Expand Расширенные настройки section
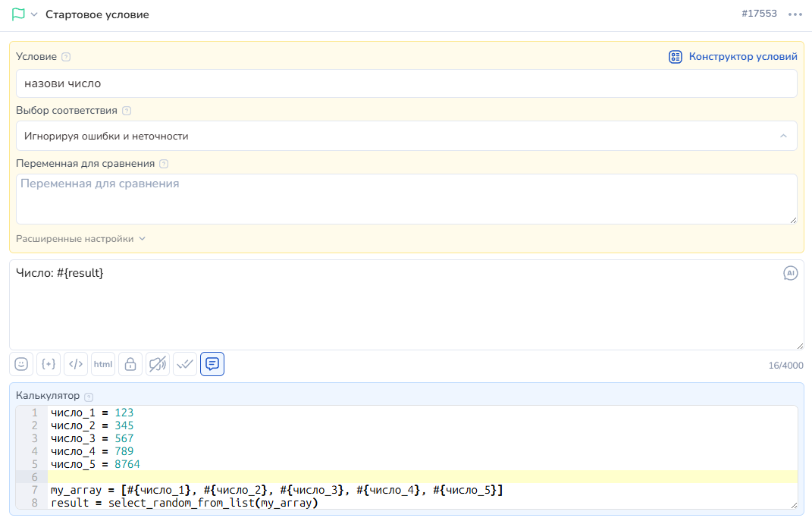The width and height of the screenshot is (812, 521). (80, 239)
